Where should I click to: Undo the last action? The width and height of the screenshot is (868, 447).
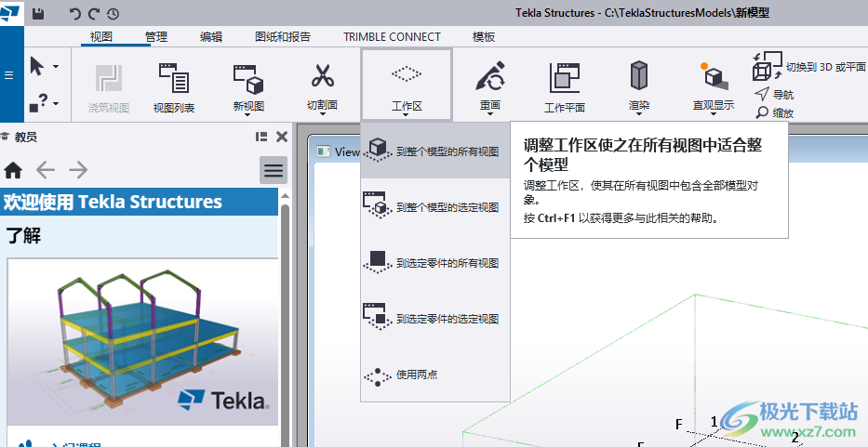[74, 14]
